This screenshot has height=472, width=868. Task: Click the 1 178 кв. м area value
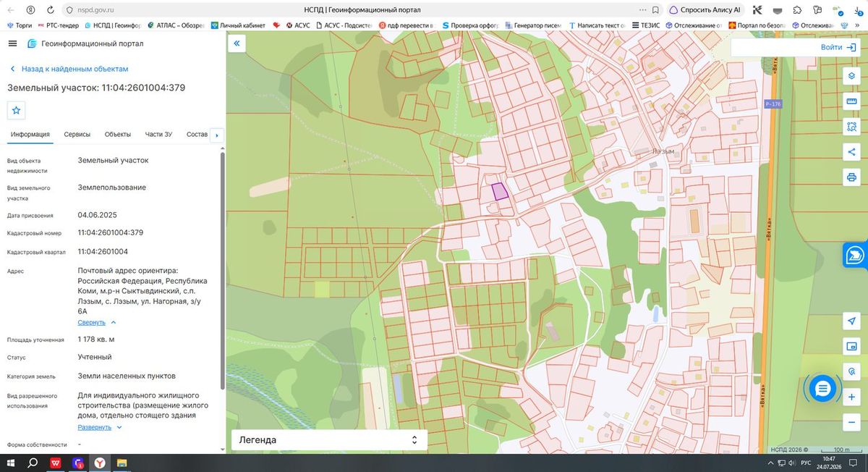pos(96,339)
